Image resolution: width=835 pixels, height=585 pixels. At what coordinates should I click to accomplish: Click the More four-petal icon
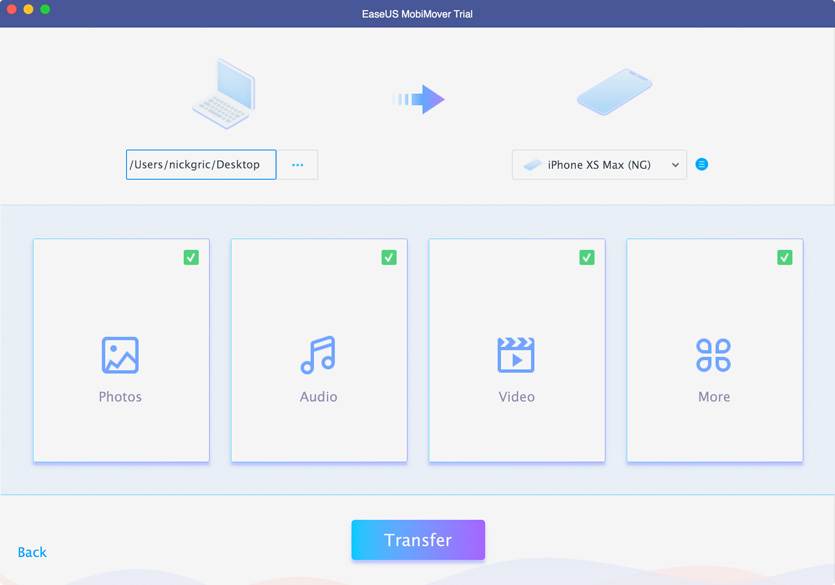[x=714, y=355]
